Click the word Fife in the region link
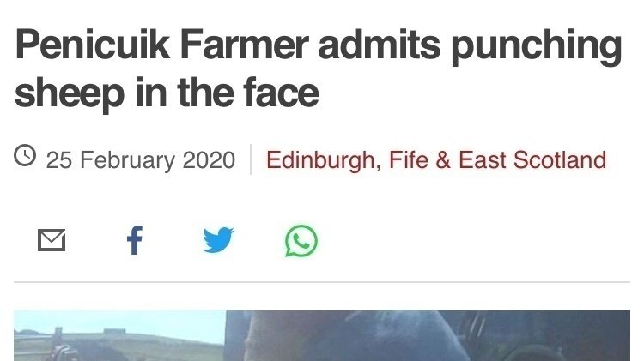Image resolution: width=644 pixels, height=361 pixels. tap(409, 160)
